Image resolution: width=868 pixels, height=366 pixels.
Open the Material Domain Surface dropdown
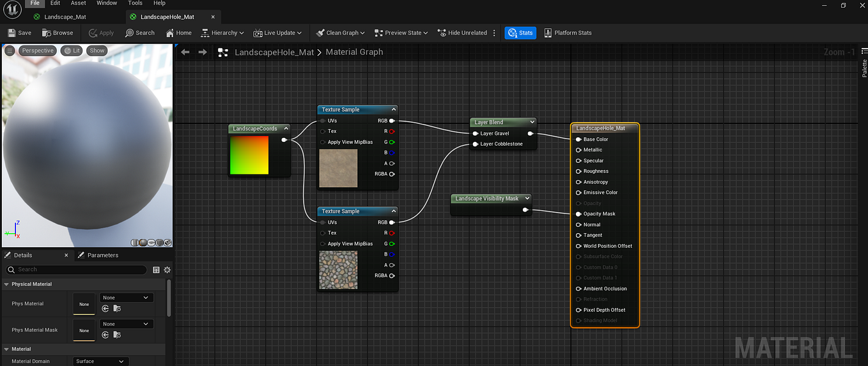click(x=100, y=361)
